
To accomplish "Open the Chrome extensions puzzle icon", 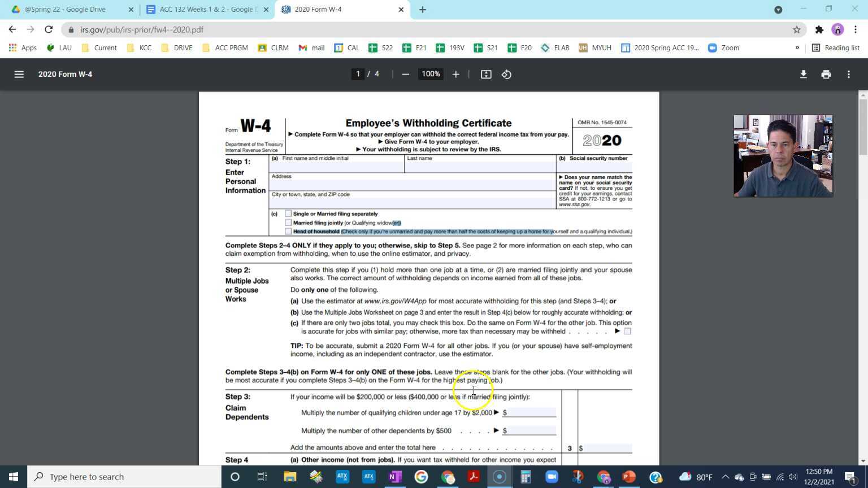I will tap(818, 29).
